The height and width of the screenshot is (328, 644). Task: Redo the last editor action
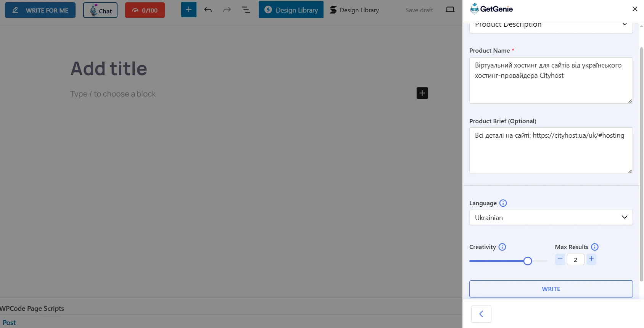coord(227,10)
